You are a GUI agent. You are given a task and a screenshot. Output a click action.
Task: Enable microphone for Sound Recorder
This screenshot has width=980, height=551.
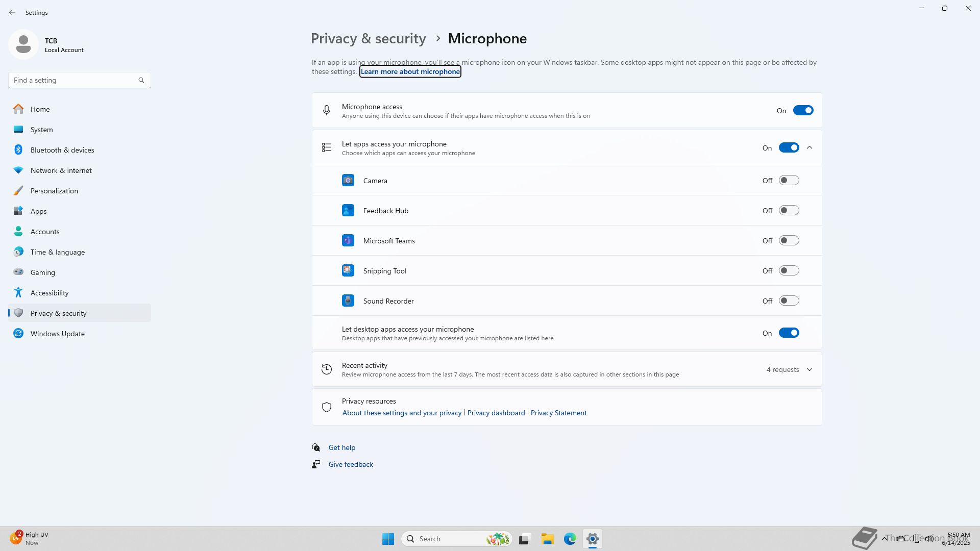click(x=788, y=301)
